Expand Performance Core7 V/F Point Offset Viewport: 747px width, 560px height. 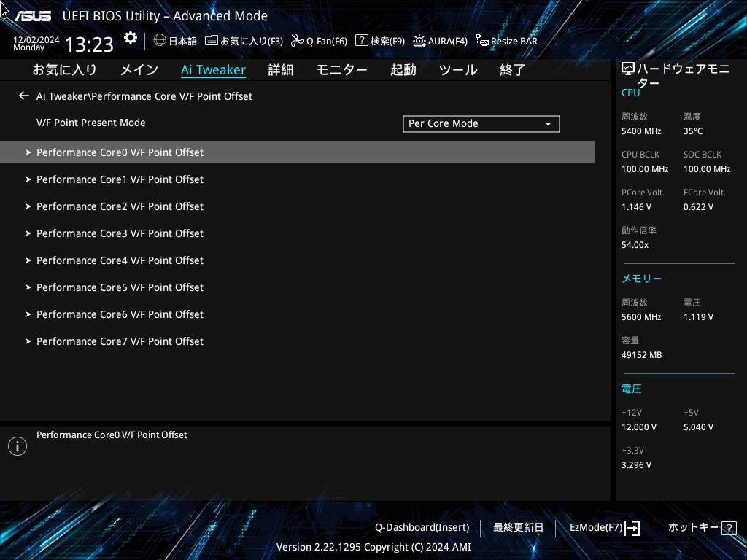(298, 341)
